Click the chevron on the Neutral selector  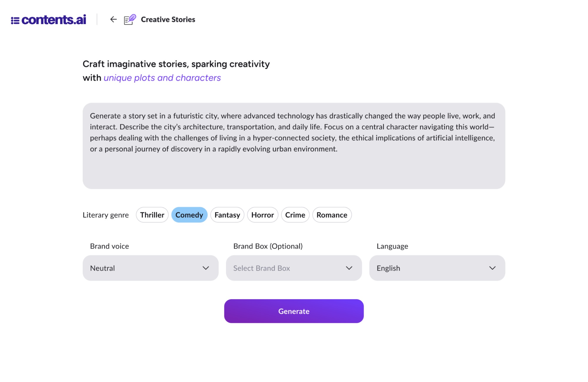(x=206, y=268)
